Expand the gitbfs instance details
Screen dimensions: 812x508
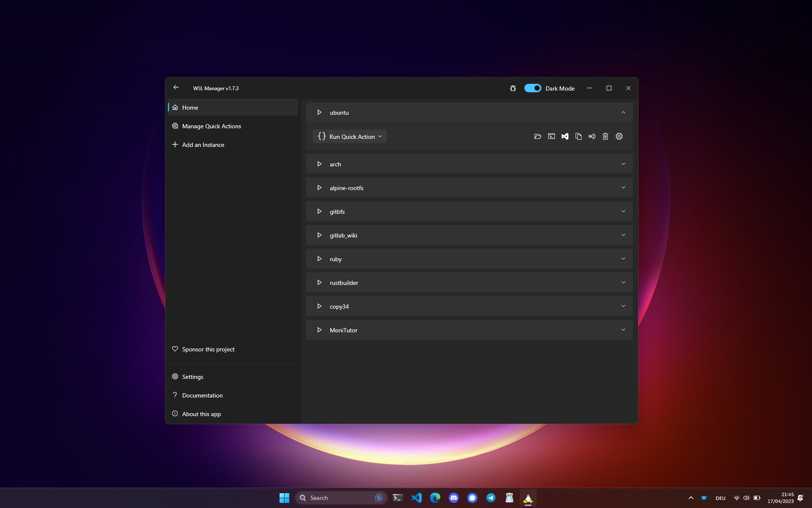tap(623, 211)
